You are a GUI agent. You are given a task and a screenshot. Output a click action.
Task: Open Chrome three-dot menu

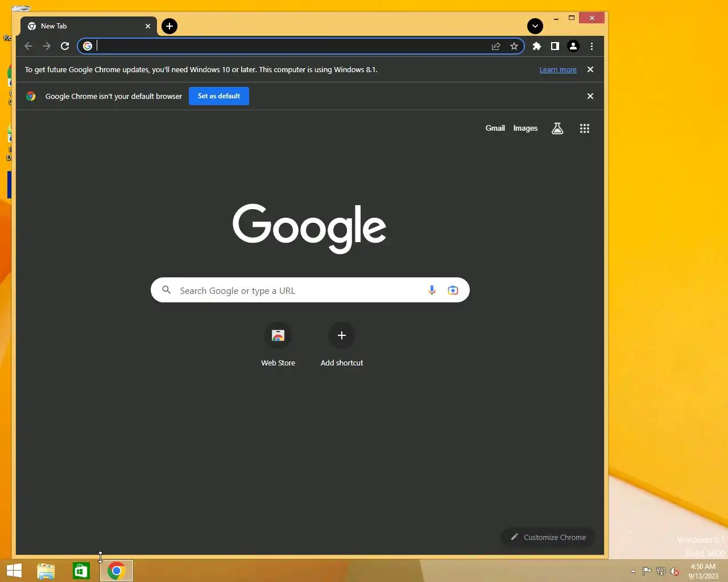[591, 46]
